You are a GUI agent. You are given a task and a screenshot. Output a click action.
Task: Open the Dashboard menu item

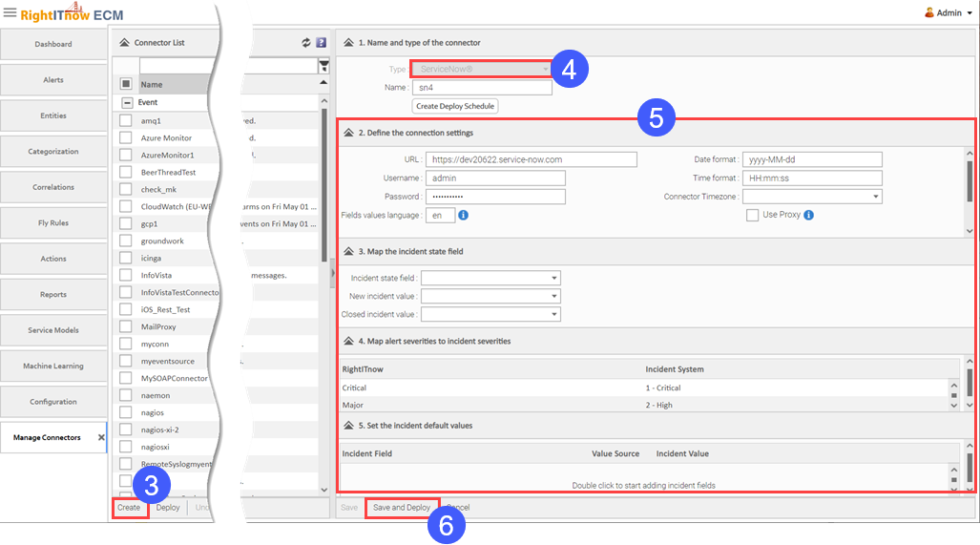(x=53, y=44)
